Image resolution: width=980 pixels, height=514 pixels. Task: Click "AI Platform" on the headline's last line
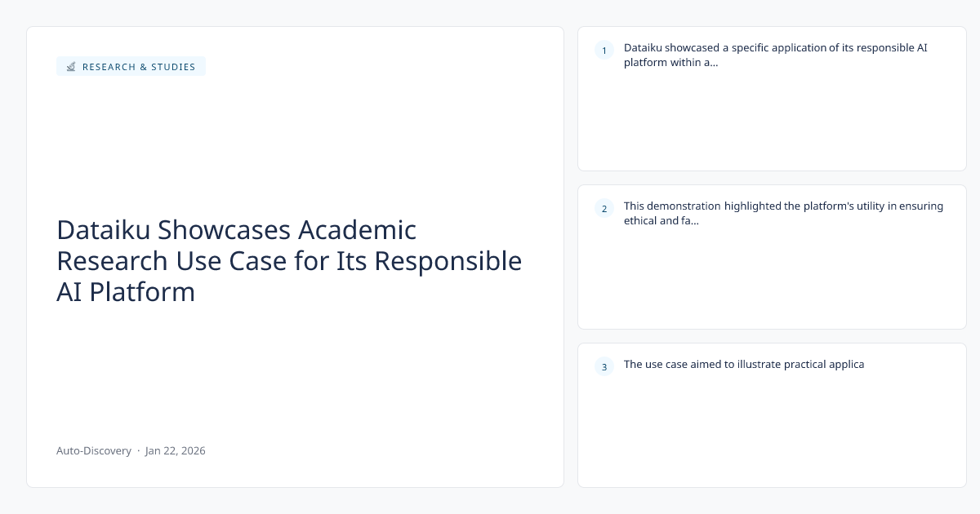pos(126,292)
